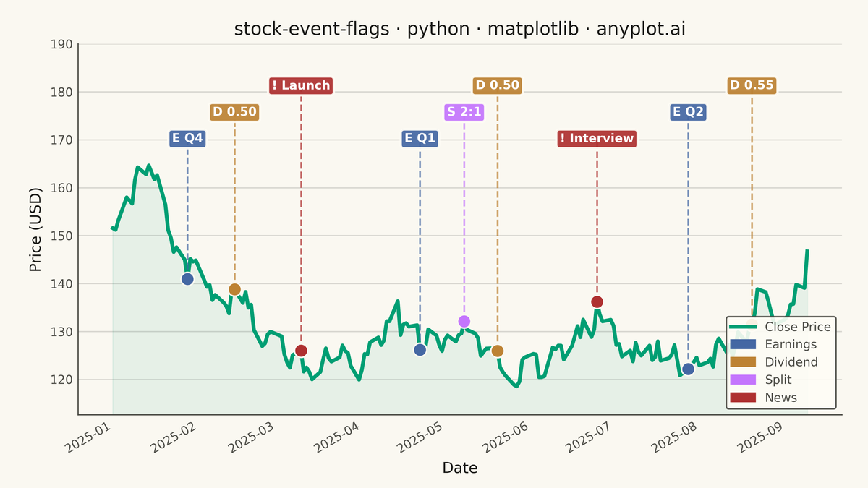Select the purple split marker dot

tap(464, 322)
